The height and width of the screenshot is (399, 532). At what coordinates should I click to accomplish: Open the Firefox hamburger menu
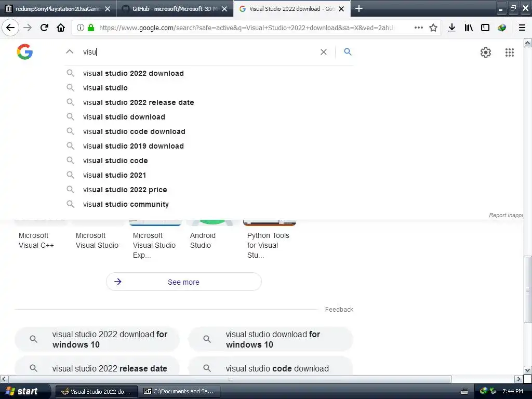coord(522,28)
